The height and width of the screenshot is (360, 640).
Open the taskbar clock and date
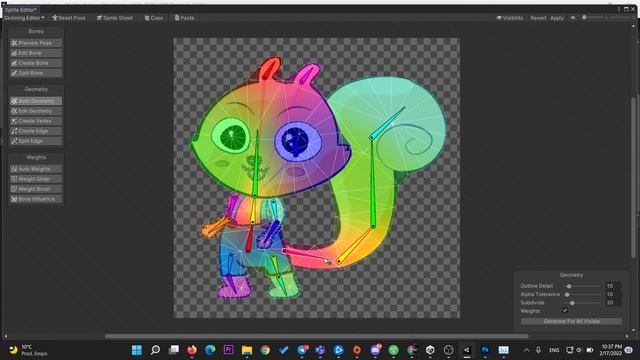click(x=611, y=350)
